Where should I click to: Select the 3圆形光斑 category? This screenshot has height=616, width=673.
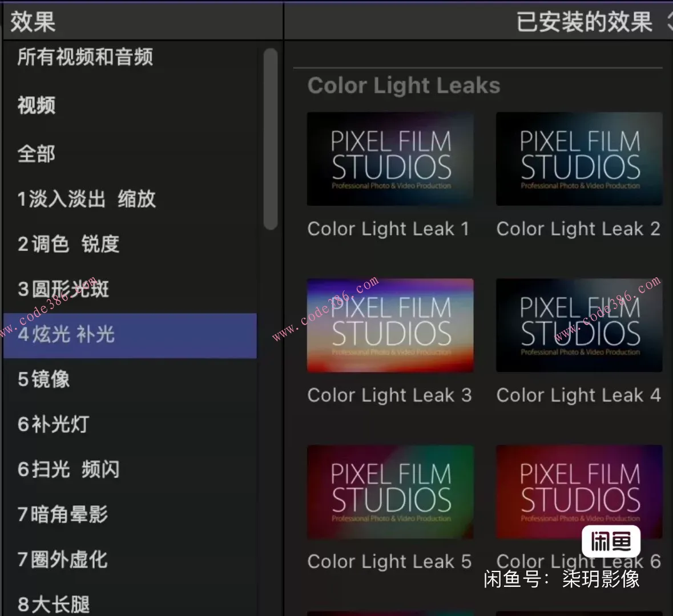pos(63,290)
